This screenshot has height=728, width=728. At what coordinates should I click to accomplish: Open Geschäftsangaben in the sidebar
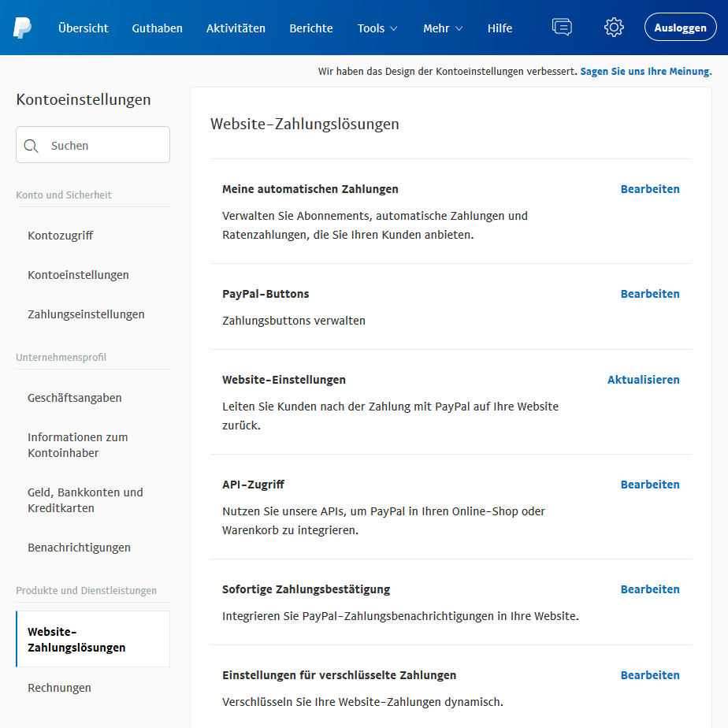click(74, 398)
